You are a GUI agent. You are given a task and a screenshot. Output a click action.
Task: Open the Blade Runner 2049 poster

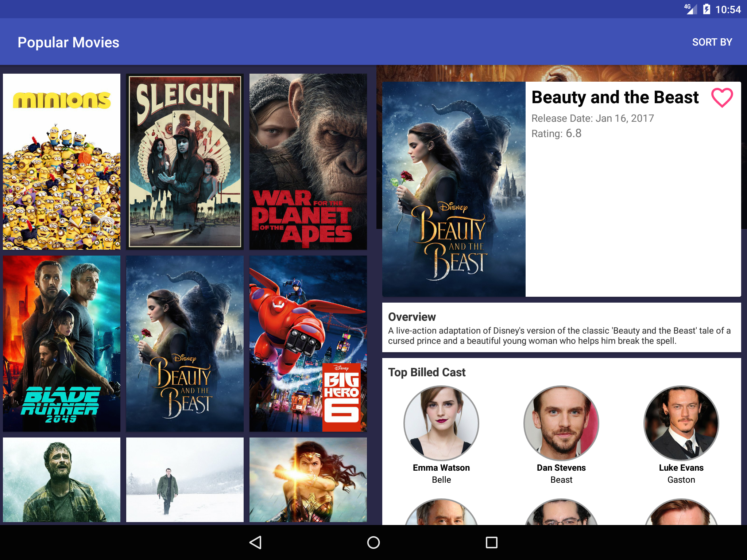coord(62,343)
